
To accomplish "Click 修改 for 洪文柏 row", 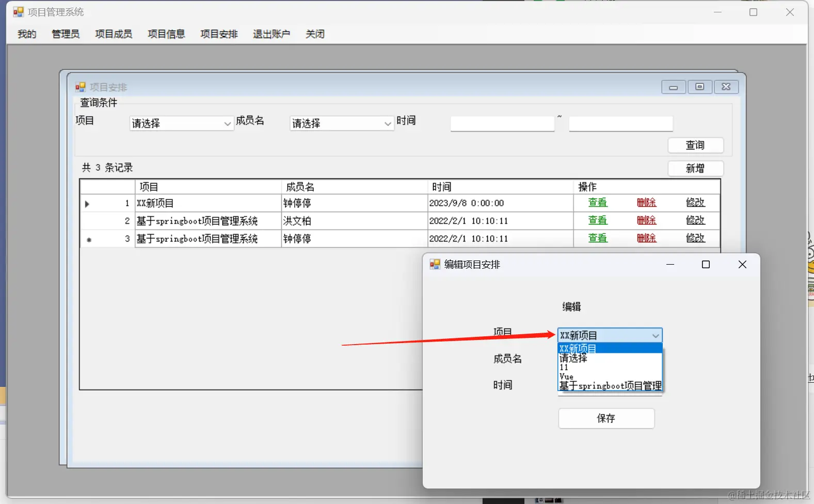I will tap(695, 220).
